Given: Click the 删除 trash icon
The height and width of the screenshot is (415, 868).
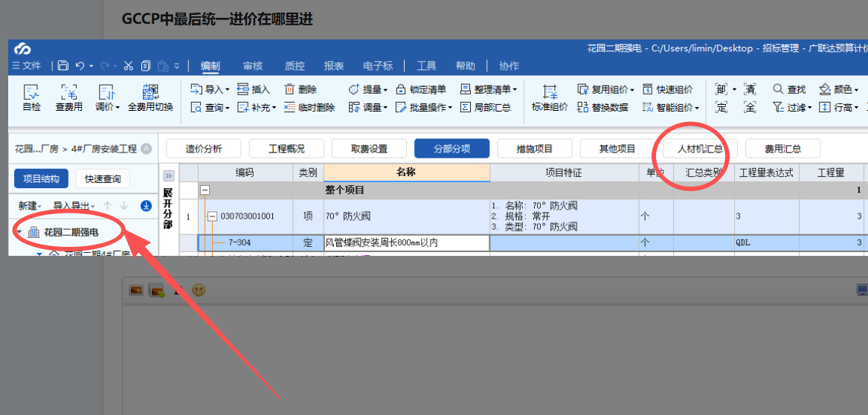Looking at the screenshot, I should [x=289, y=89].
